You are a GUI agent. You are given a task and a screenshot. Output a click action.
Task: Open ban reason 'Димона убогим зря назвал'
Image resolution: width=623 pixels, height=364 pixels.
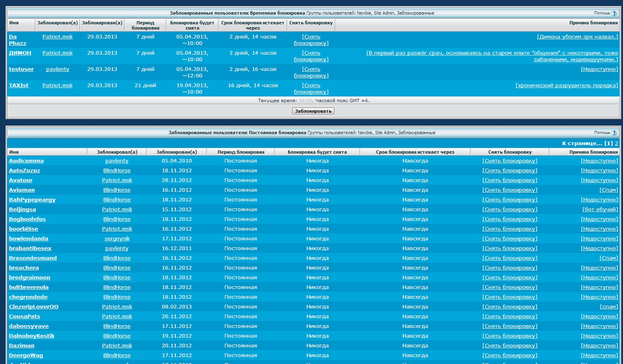coord(577,37)
